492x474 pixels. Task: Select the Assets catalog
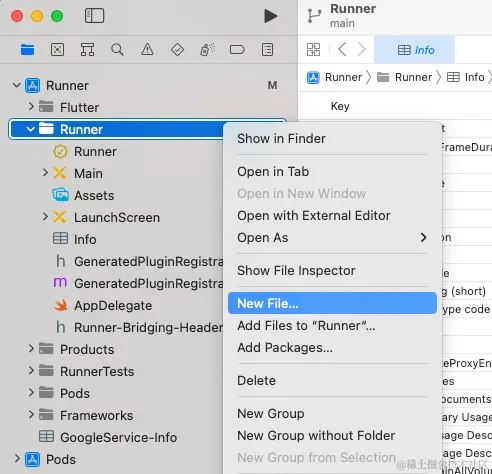click(83, 196)
